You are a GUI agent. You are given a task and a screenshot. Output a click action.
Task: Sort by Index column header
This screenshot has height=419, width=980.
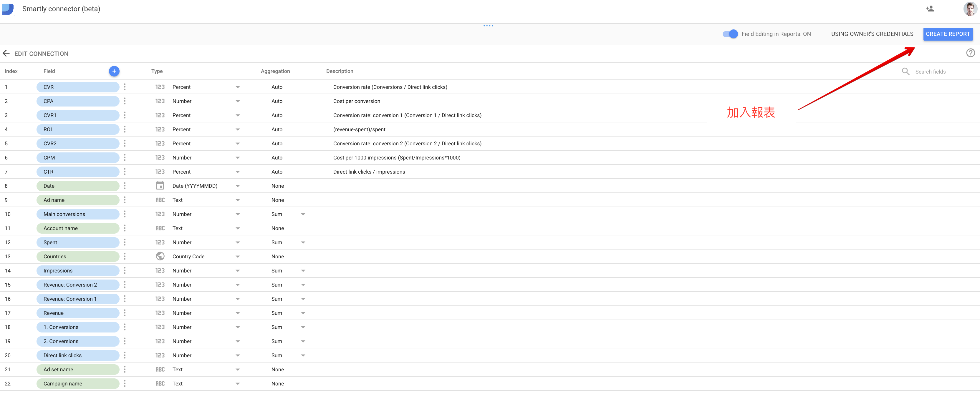11,71
